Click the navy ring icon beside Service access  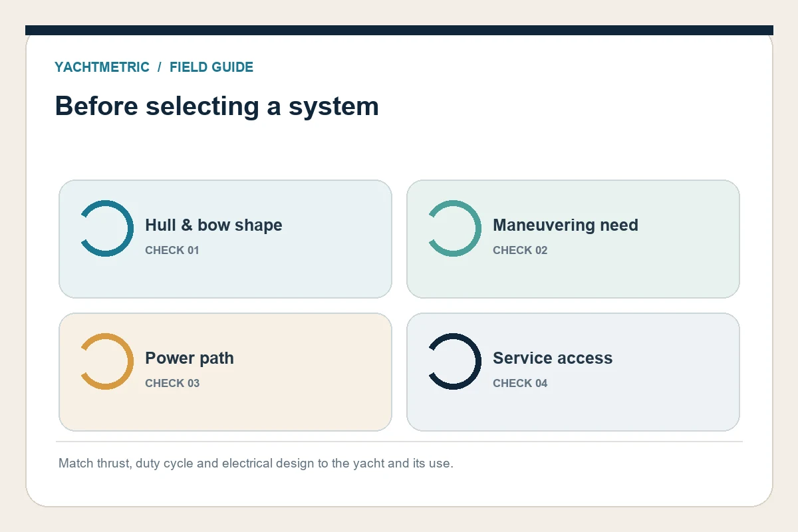[x=454, y=361]
